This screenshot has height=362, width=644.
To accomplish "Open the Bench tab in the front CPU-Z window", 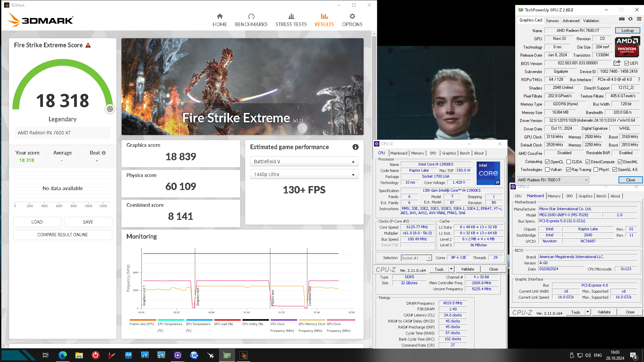I will pos(465,153).
